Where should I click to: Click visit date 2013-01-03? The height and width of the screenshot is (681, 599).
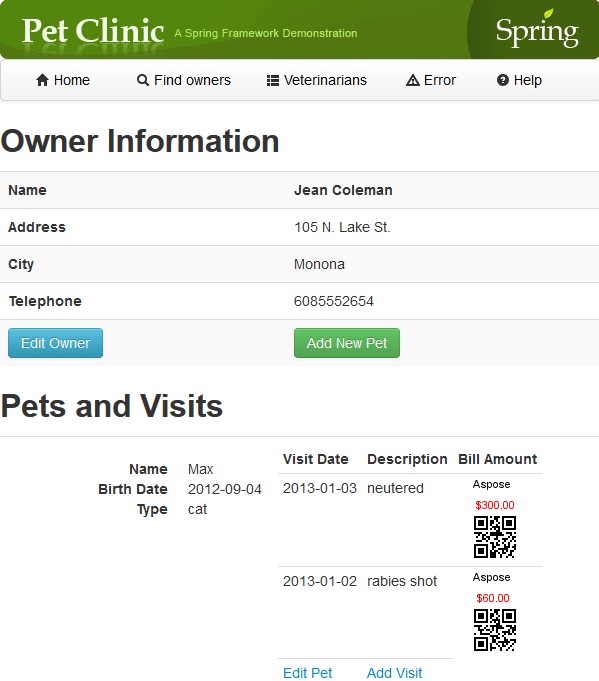click(x=320, y=488)
